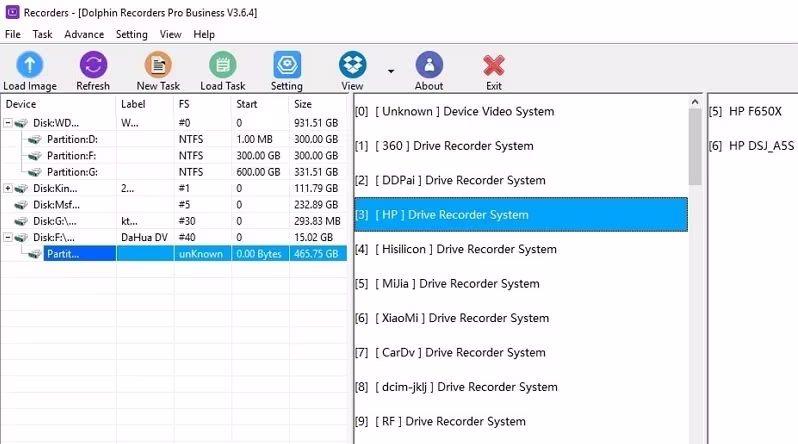Click the red Exit toolbar icon
The height and width of the screenshot is (444, 798).
pos(494,65)
